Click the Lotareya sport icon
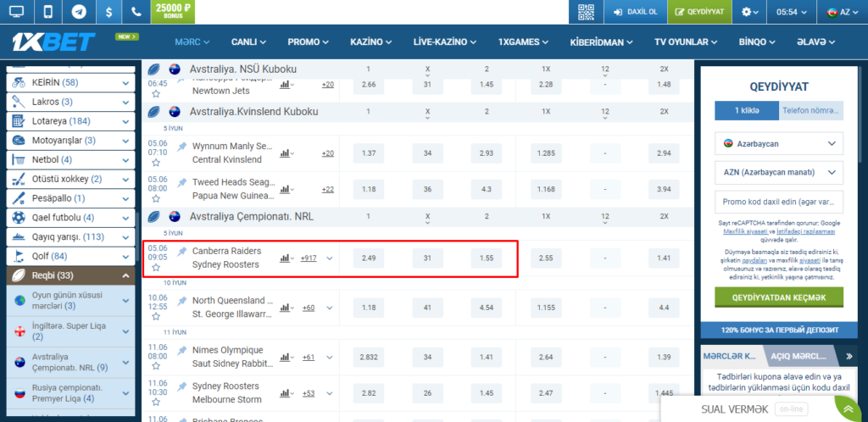The height and width of the screenshot is (422, 868). click(19, 121)
